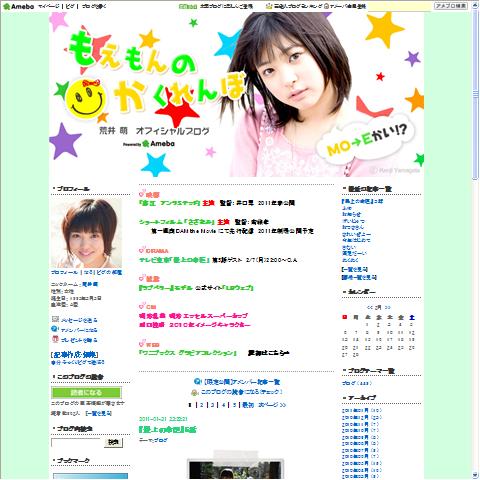Open the [記事作成・編集] link
This screenshot has width=480, height=480.
[x=74, y=355]
